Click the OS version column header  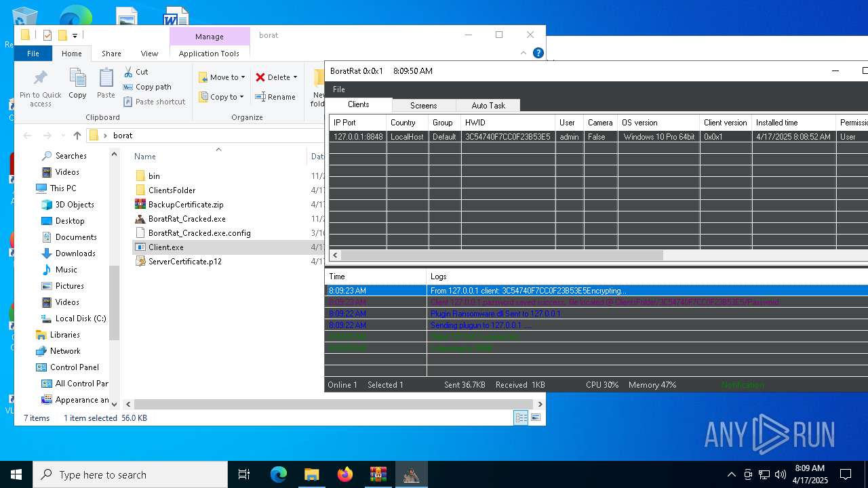(658, 123)
